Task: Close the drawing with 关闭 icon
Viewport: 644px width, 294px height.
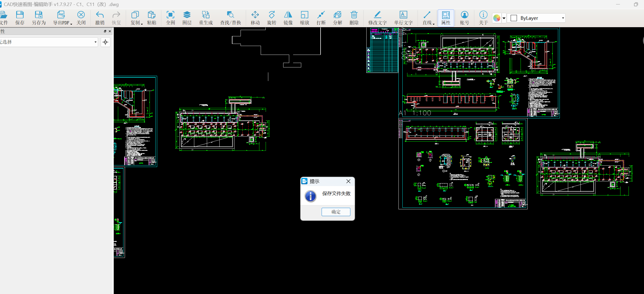Action: pyautogui.click(x=81, y=18)
